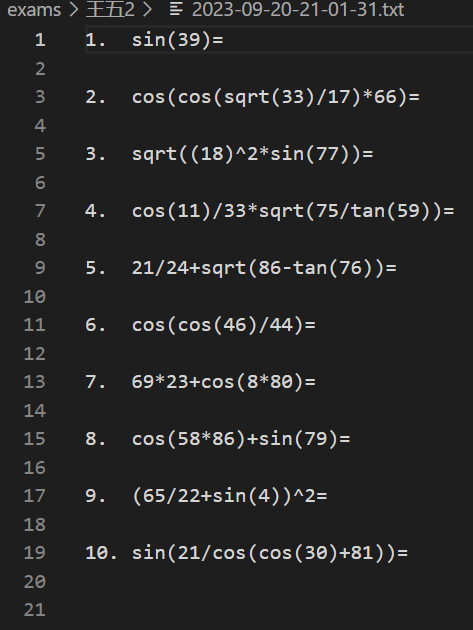This screenshot has height=630, width=473.
Task: Place cursor after cos(11)/33*sqrt(75/tan(59))=
Action: (x=455, y=211)
